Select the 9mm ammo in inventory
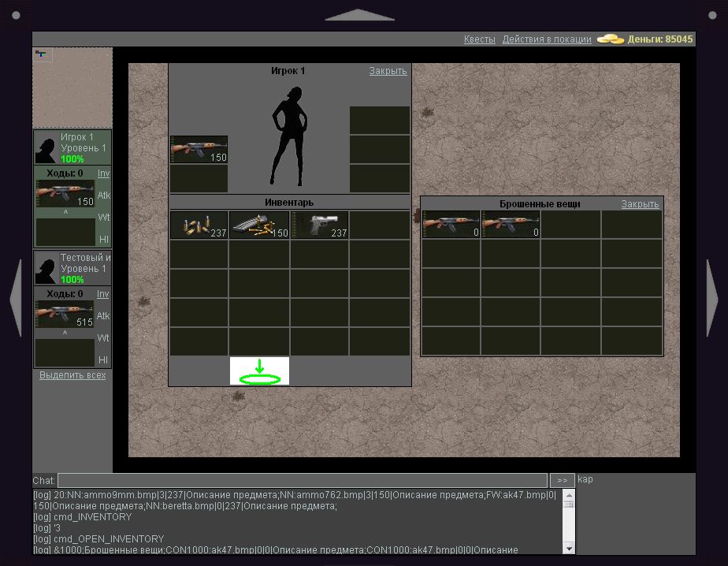 tap(199, 225)
